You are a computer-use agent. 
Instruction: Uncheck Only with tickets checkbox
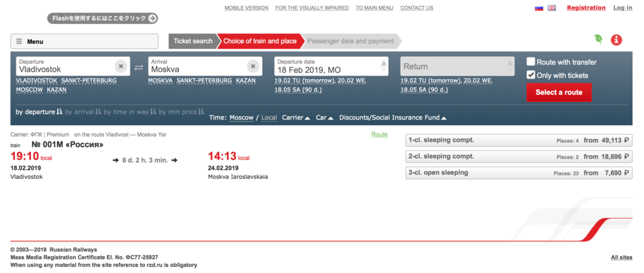pos(531,75)
